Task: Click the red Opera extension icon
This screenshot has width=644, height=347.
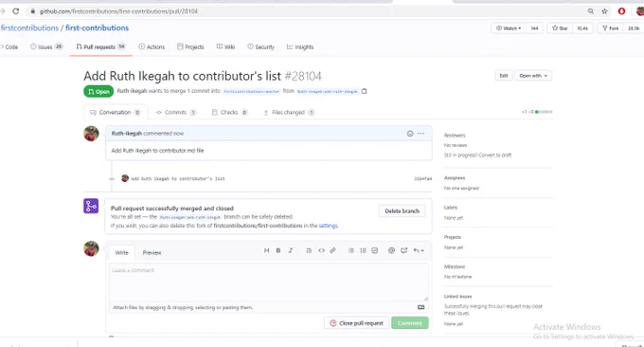Action: 621,11
